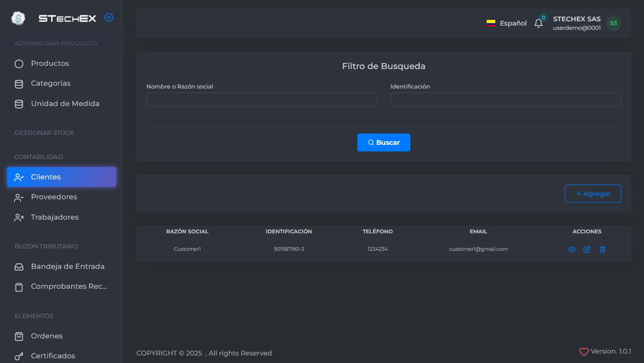Open Comprobantes Recibidos menu item
The height and width of the screenshot is (363, 644).
[69, 286]
